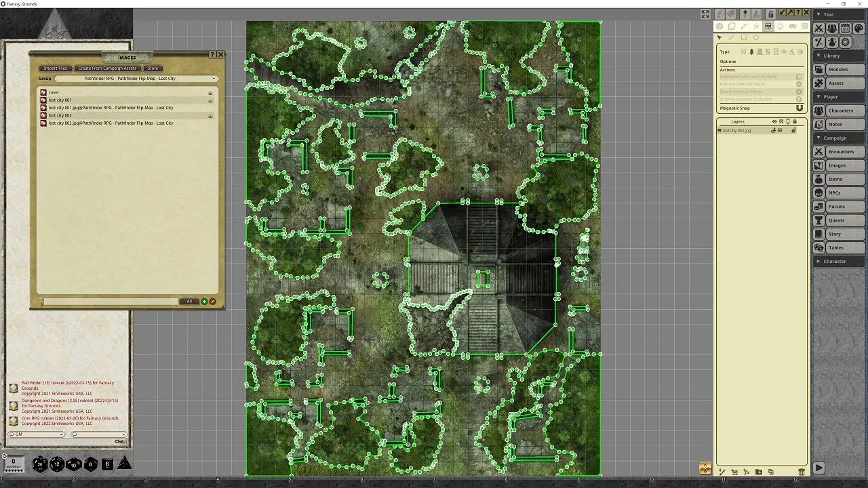Open the Parcels list
The height and width of the screenshot is (488, 868).
839,207
